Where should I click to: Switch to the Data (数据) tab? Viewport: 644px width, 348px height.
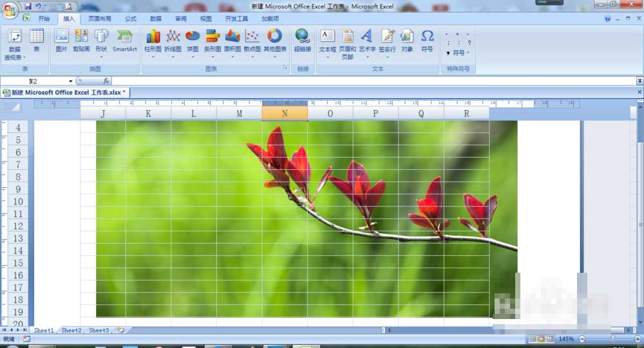[x=156, y=19]
